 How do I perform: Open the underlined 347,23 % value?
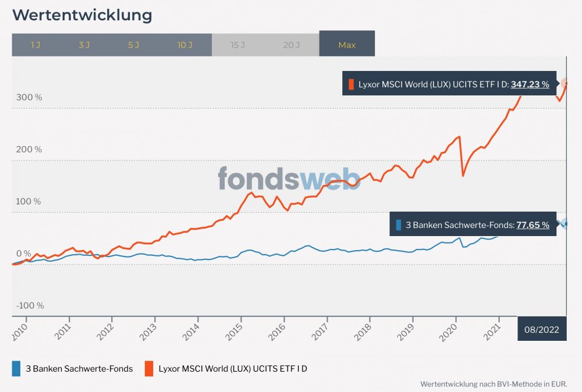tap(530, 84)
